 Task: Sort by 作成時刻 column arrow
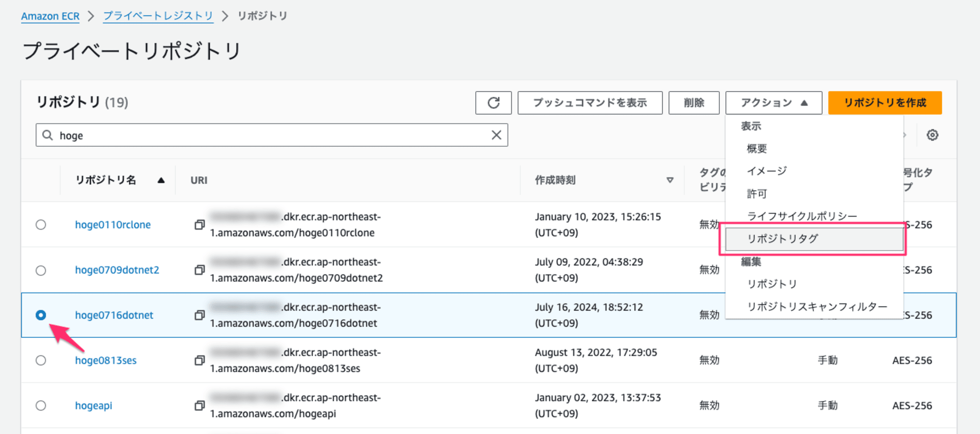tap(670, 180)
